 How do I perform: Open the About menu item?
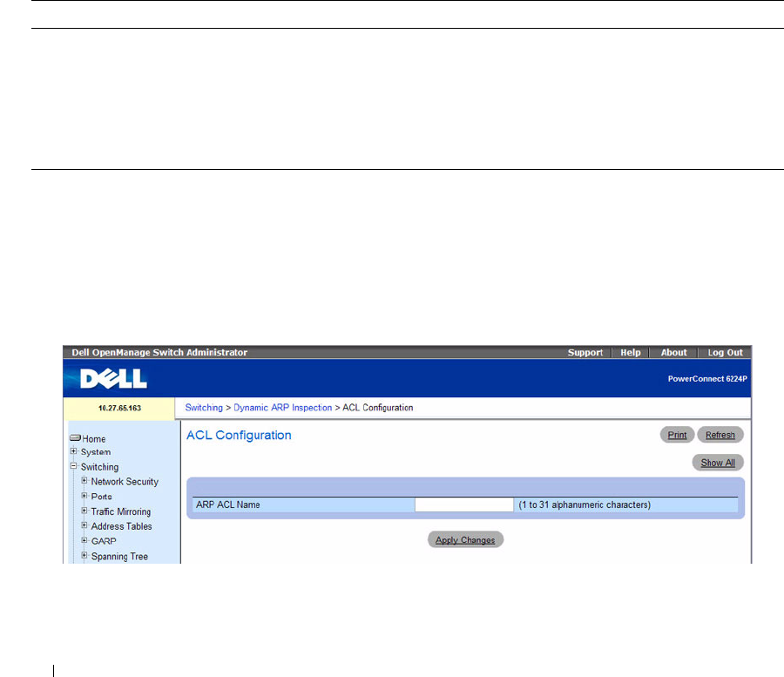673,353
